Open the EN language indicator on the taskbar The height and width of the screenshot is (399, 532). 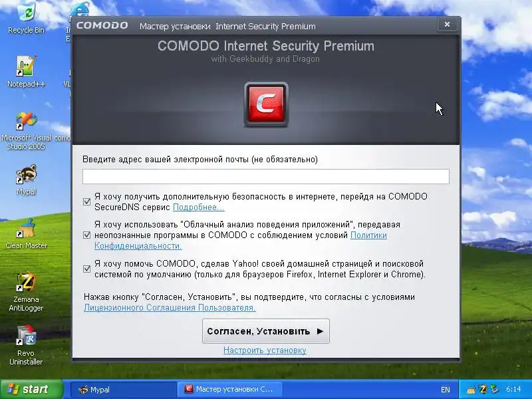445,390
